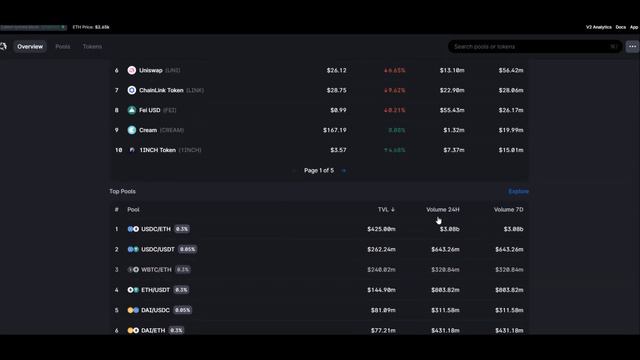This screenshot has width=640, height=360.
Task: Switch to the Pools tab
Action: coord(62,47)
